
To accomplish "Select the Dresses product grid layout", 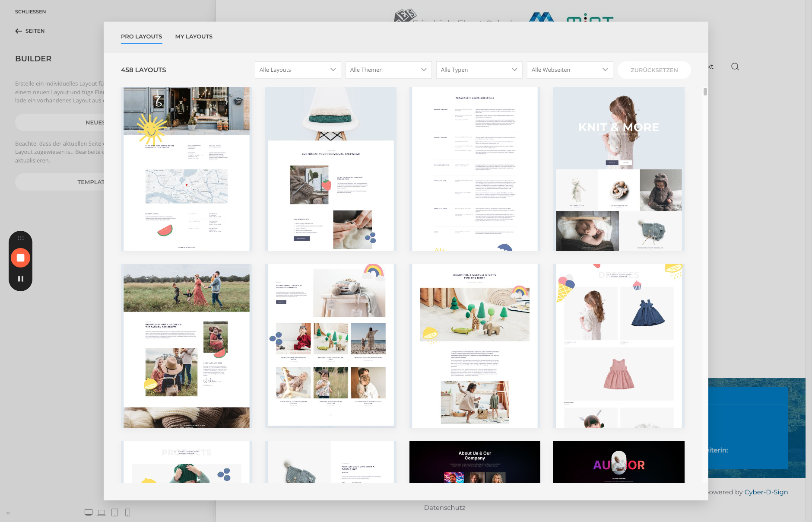I will pos(619,346).
